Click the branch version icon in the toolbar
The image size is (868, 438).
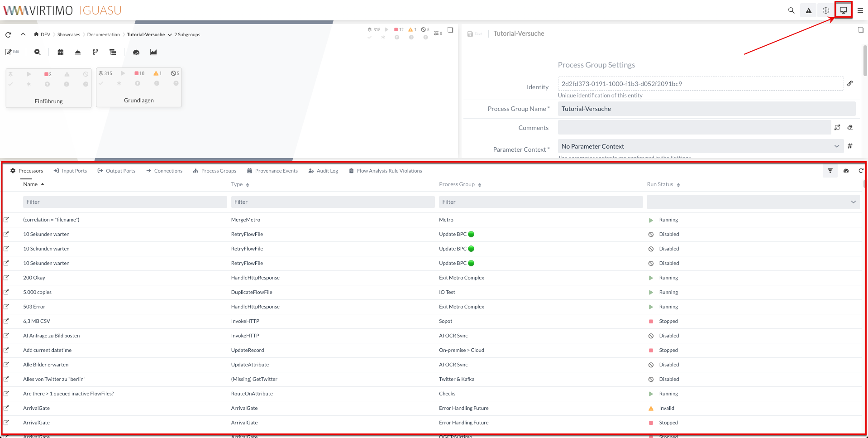95,52
